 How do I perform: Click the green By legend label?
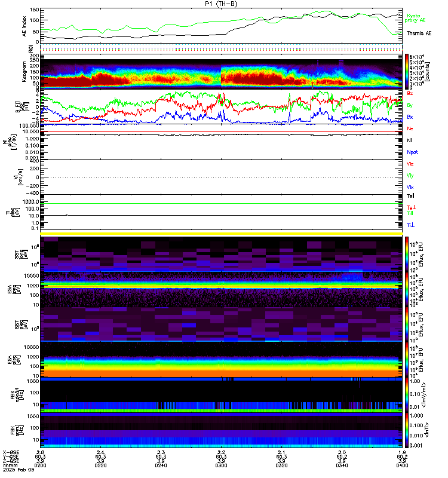pyautogui.click(x=410, y=105)
